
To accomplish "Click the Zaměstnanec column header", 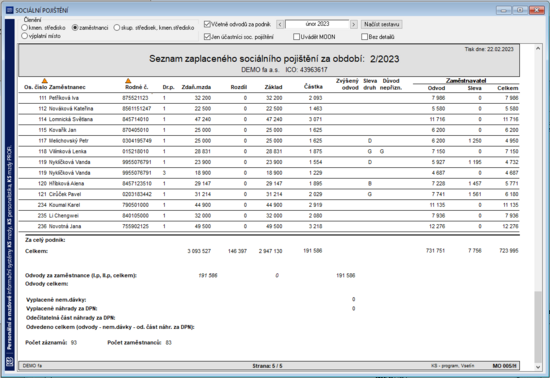I will [67, 87].
